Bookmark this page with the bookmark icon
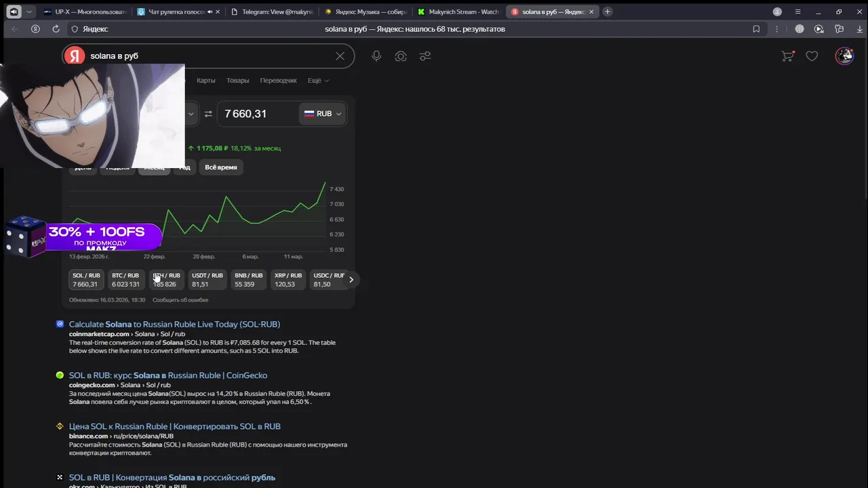 [756, 29]
